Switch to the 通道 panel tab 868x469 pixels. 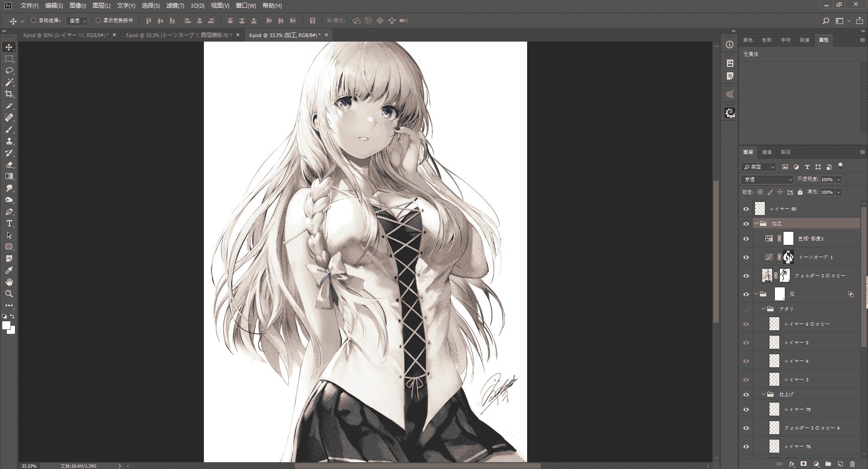coord(767,152)
